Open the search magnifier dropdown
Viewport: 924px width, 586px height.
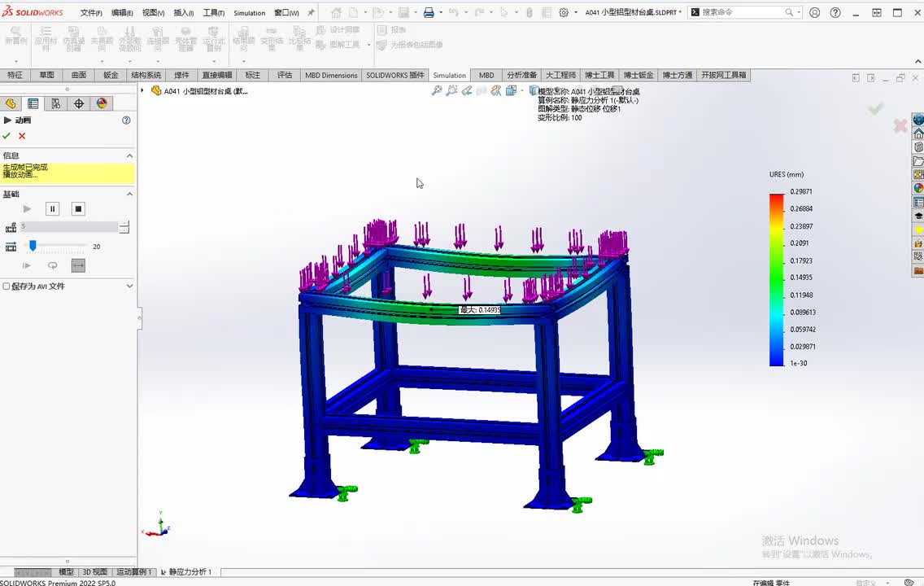(799, 12)
